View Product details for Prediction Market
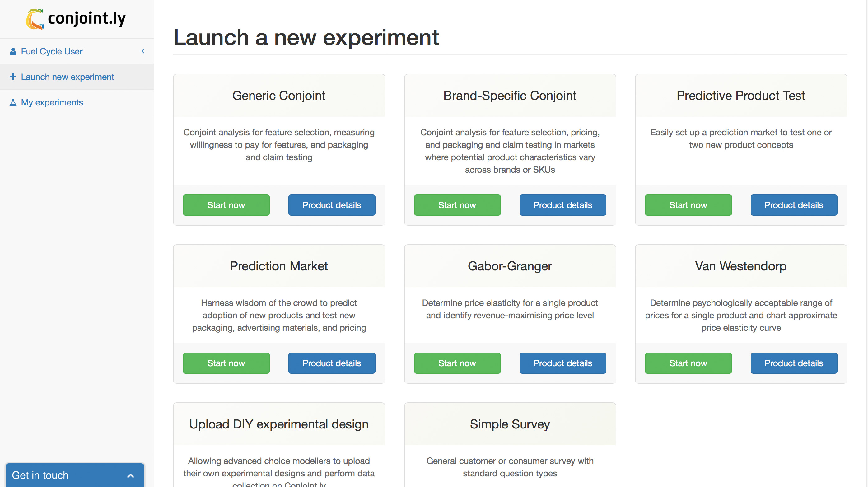The image size is (868, 487). 332,363
